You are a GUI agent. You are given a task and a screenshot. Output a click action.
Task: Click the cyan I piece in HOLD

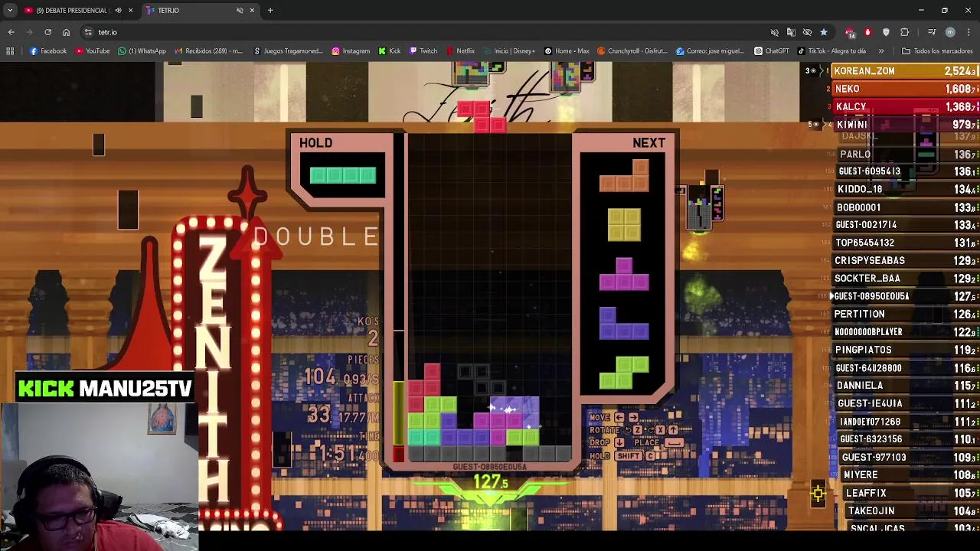tap(343, 175)
